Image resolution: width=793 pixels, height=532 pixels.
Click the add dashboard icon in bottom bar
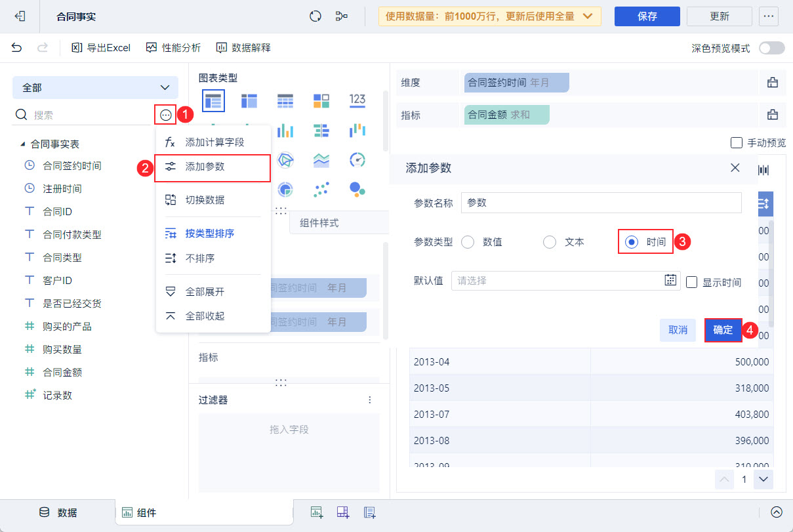(343, 512)
